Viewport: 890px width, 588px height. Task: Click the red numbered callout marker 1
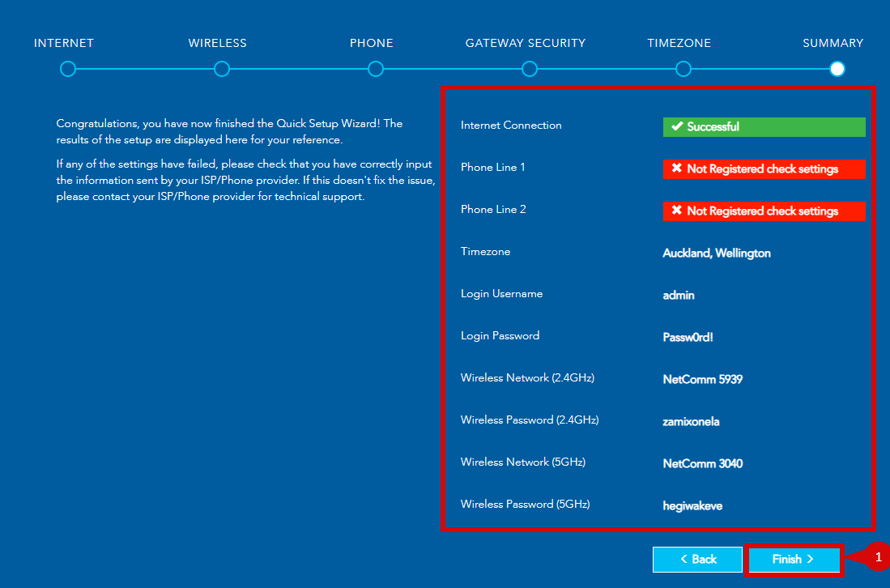[877, 558]
